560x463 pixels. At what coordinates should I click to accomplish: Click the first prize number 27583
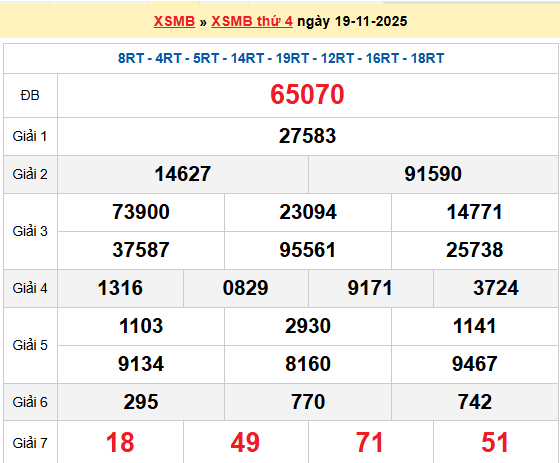pyautogui.click(x=308, y=136)
